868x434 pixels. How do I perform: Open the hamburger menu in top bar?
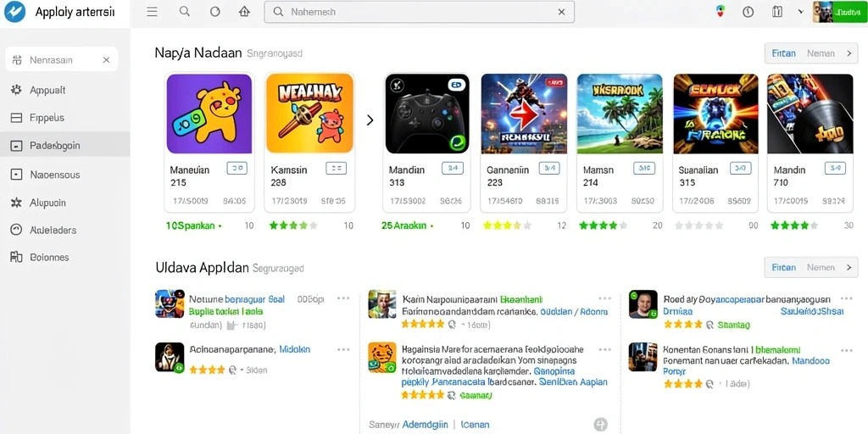click(152, 12)
